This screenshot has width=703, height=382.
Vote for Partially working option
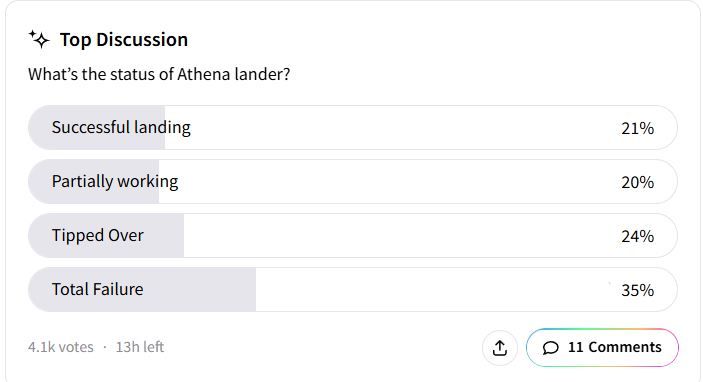[352, 182]
